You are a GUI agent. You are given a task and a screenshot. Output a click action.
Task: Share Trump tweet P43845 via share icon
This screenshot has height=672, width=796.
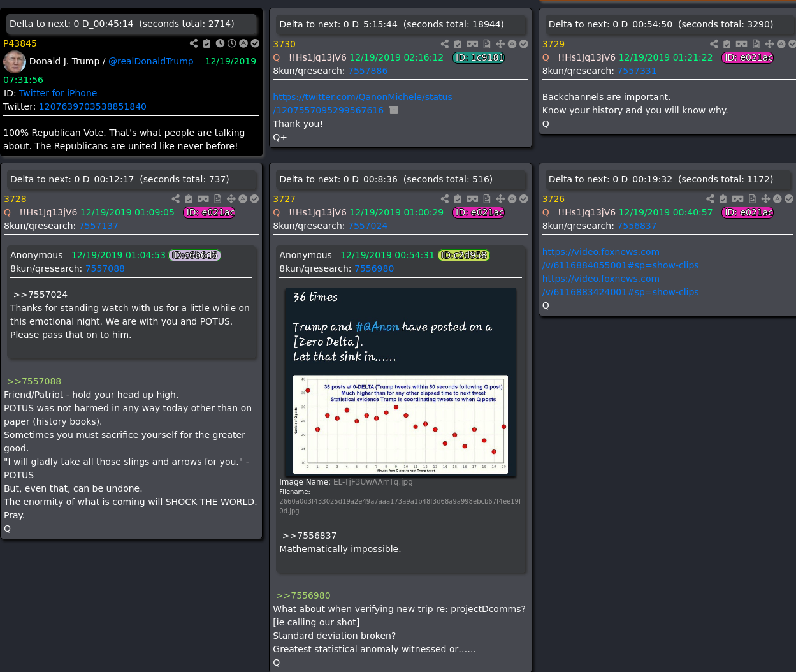pos(194,43)
